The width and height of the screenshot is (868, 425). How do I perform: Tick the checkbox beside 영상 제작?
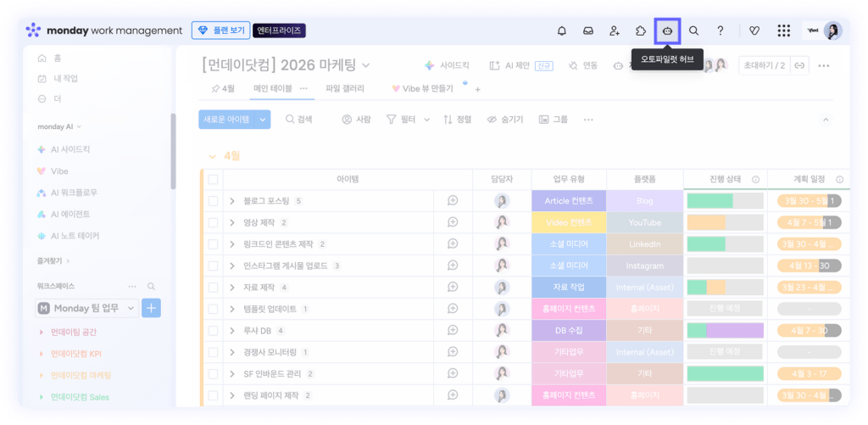[213, 222]
